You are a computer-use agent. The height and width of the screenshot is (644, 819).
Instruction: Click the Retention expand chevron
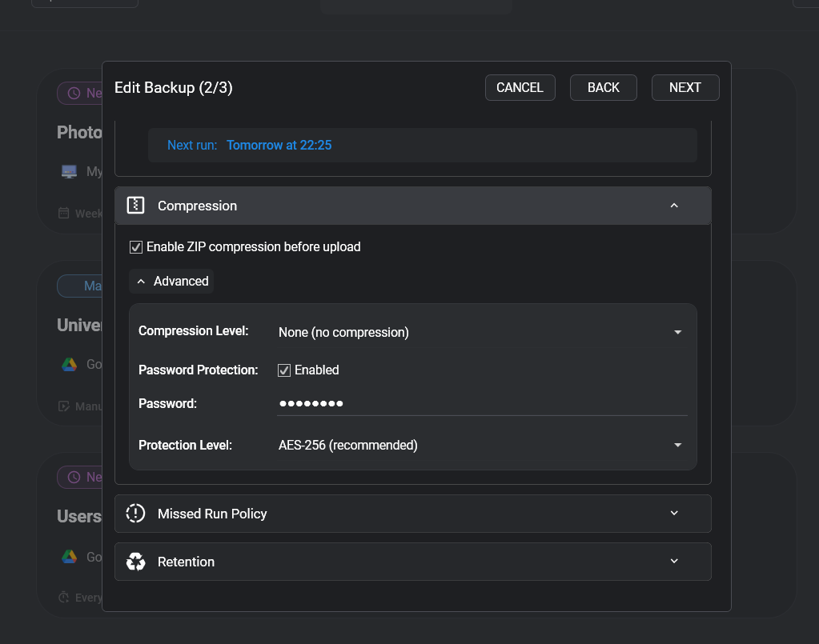tap(674, 562)
